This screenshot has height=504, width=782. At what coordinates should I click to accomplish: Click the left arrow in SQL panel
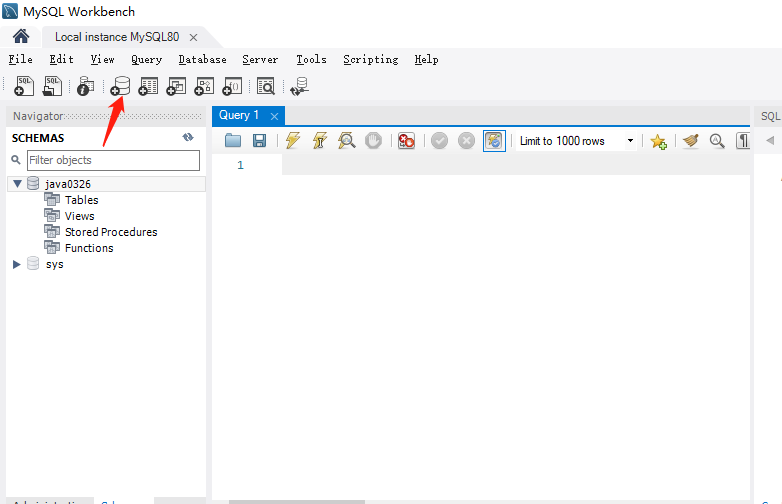pos(770,141)
